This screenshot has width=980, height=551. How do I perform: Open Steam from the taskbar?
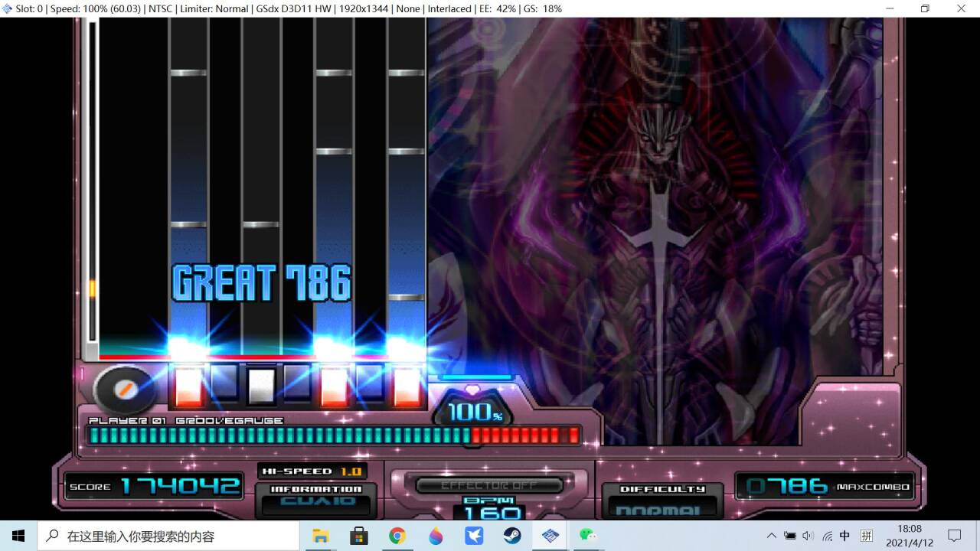(x=511, y=536)
